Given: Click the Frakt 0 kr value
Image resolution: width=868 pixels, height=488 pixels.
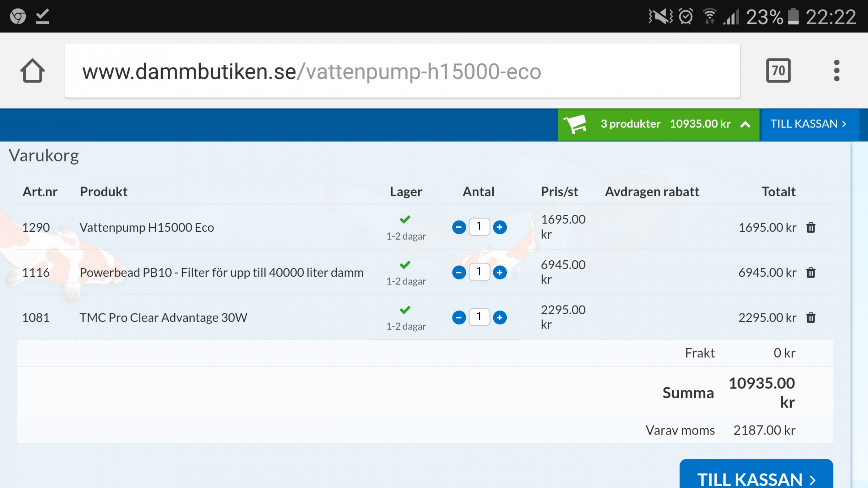Looking at the screenshot, I should [784, 353].
